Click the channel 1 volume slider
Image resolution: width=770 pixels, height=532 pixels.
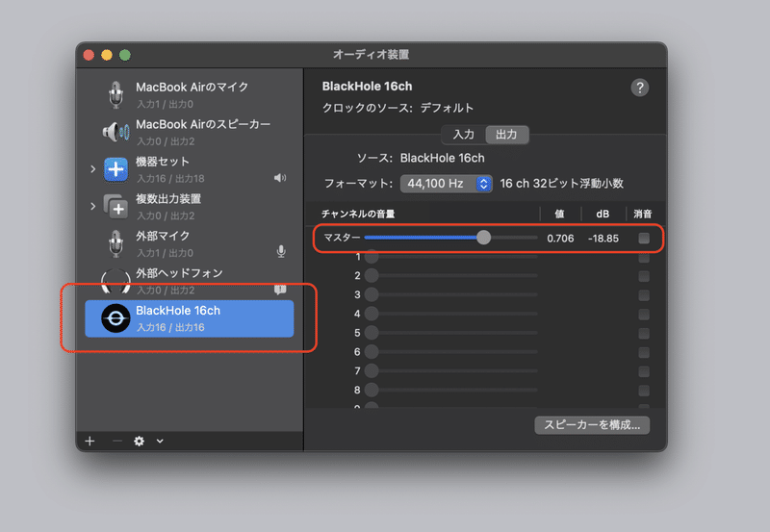pos(450,257)
